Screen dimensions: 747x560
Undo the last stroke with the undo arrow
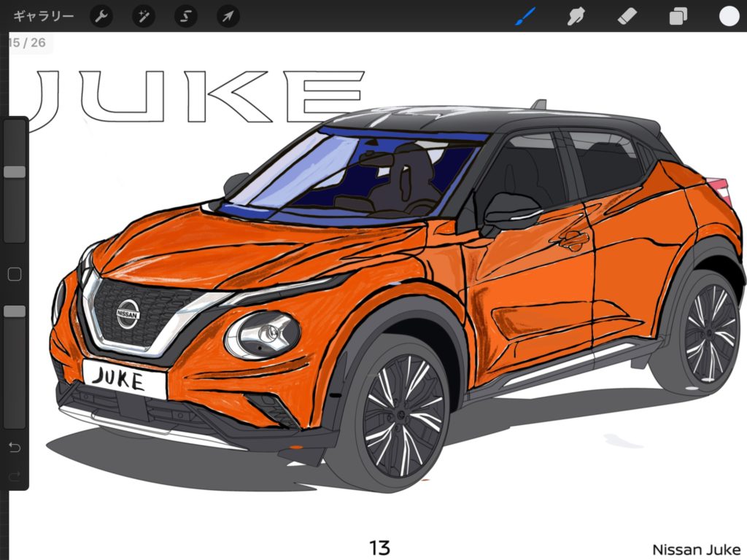pyautogui.click(x=15, y=447)
